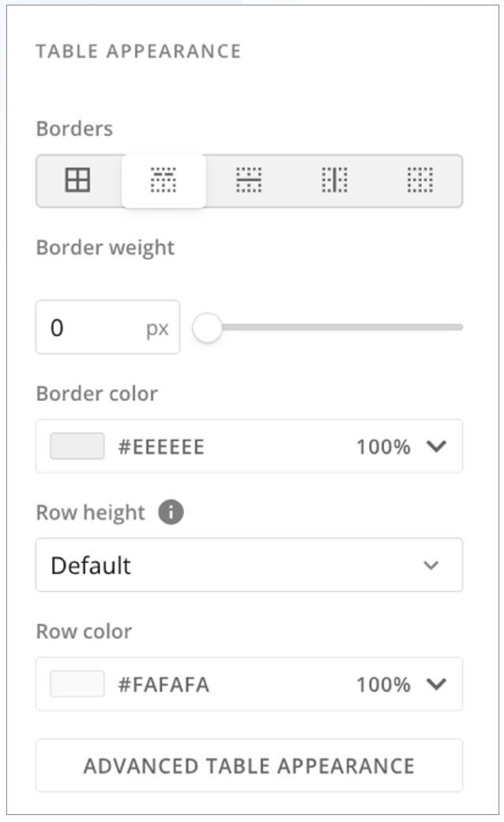Expand the Border color chevron arrow
The height and width of the screenshot is (822, 504).
(436, 447)
